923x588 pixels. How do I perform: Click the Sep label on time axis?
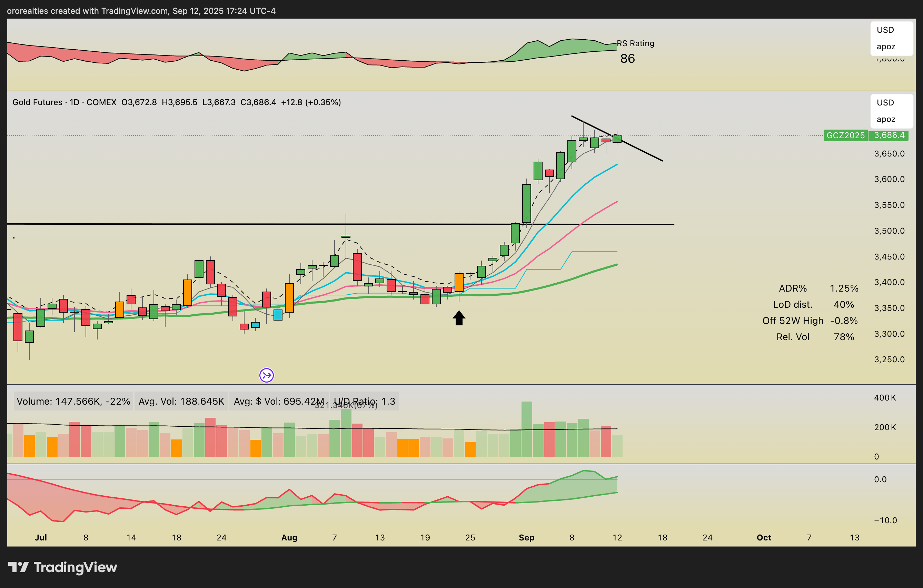(x=526, y=537)
